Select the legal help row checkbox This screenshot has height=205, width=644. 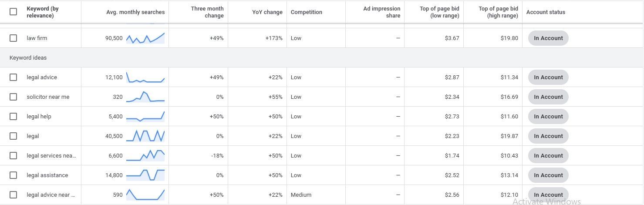click(13, 116)
